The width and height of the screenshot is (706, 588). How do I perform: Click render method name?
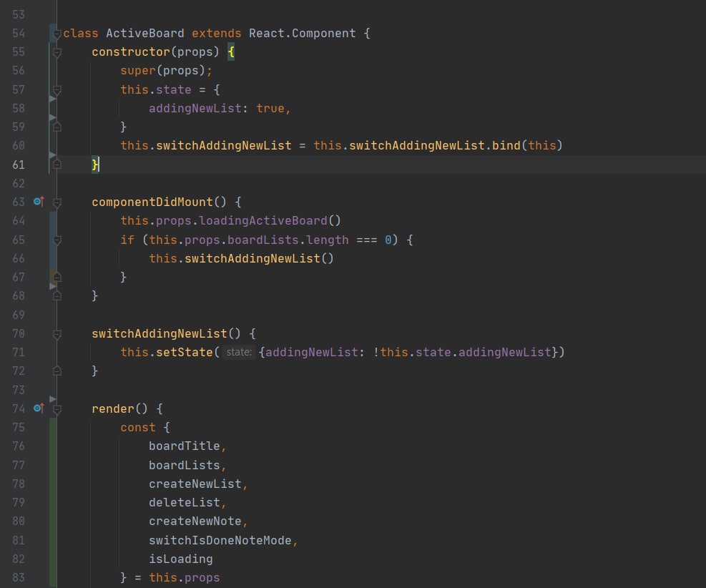tap(113, 408)
